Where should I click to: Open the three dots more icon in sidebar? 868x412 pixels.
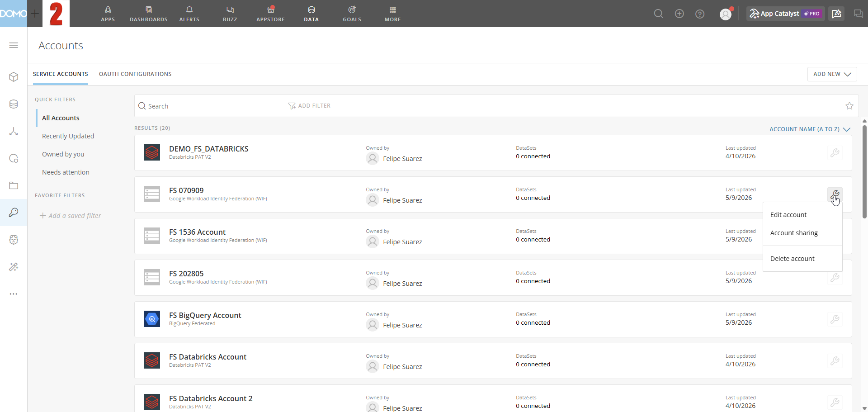point(14,294)
